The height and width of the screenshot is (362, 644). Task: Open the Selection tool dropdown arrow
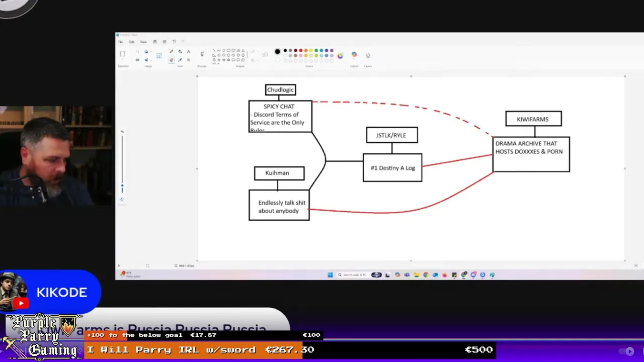pos(122,59)
